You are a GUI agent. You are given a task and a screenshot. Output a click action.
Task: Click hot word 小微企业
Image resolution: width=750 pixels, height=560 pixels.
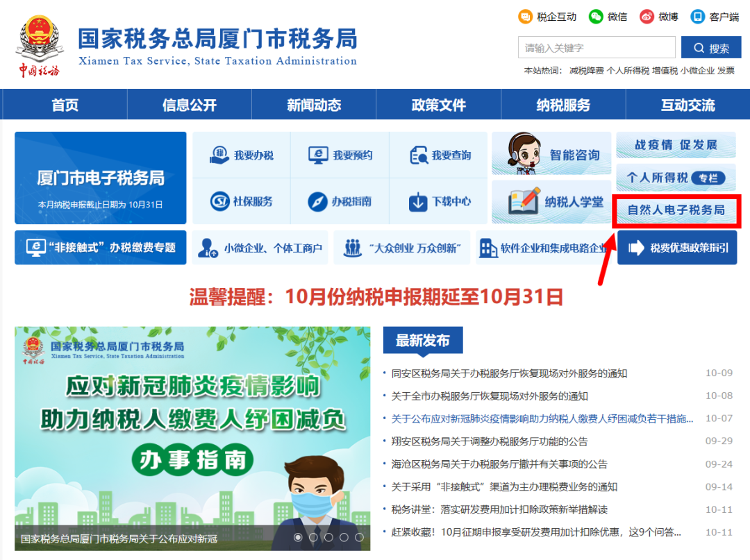click(x=697, y=71)
